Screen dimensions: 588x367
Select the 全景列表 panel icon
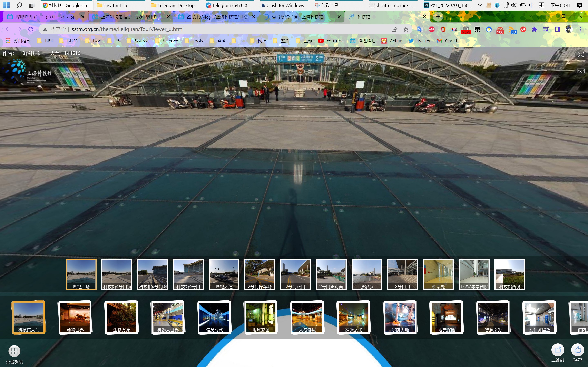[x=14, y=351]
